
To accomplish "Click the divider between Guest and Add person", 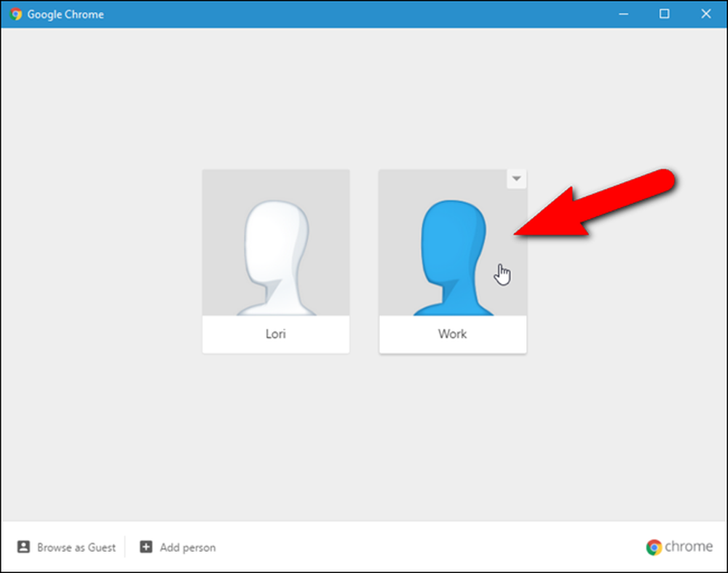I will click(x=125, y=547).
